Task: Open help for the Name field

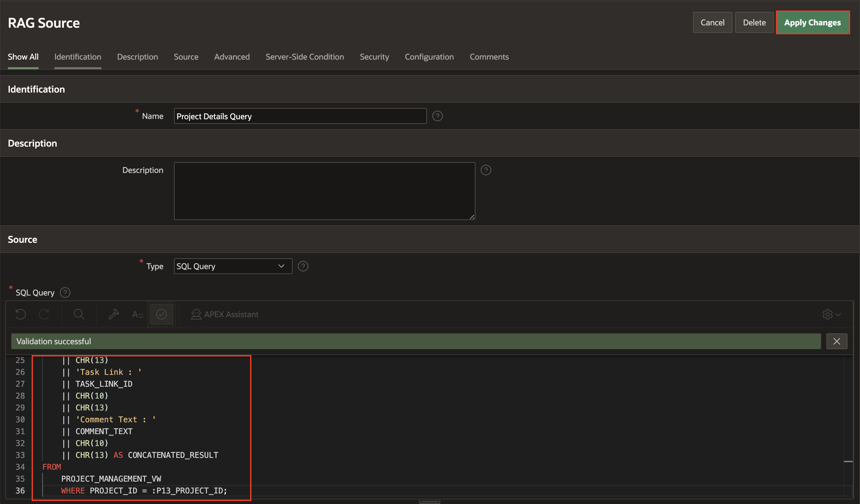Action: click(x=437, y=116)
